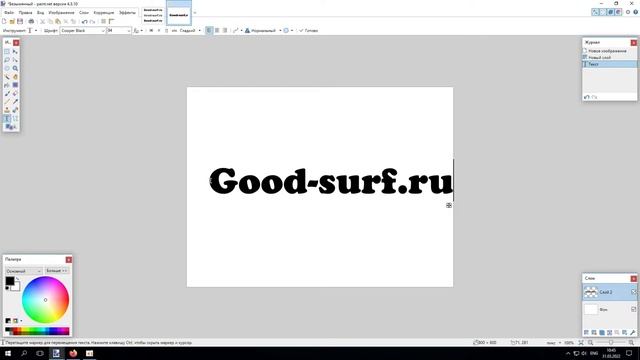Toggle the Tools window button top-right
The width and height of the screenshot is (640, 360).
tap(595, 12)
